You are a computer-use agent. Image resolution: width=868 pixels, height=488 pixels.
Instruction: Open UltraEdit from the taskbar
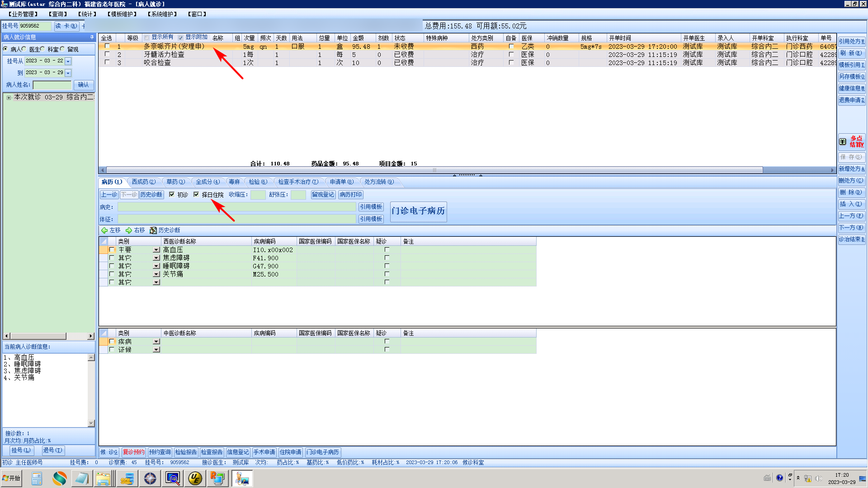coord(195,479)
